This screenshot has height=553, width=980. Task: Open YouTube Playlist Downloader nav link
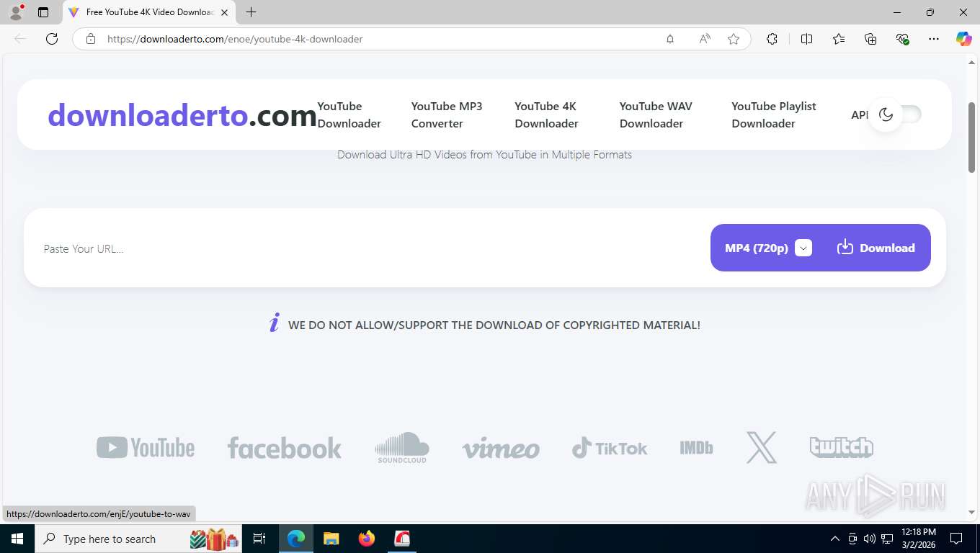[x=774, y=115]
